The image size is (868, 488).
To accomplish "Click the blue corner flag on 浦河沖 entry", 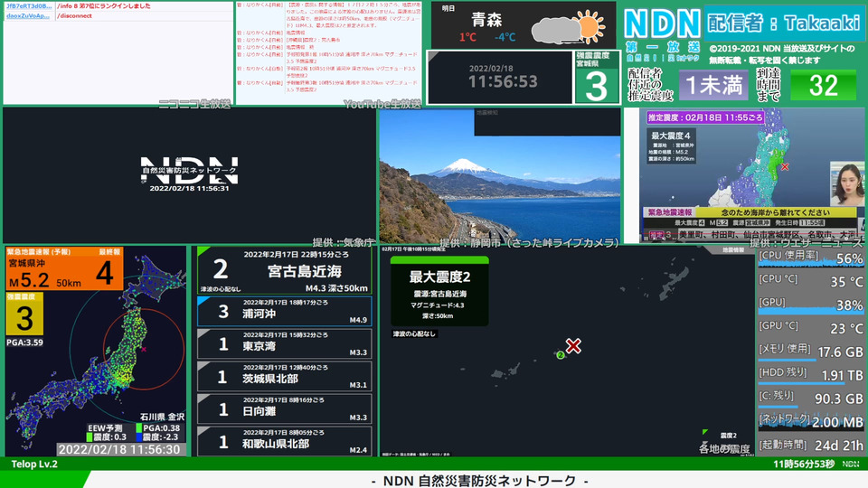I will point(202,300).
